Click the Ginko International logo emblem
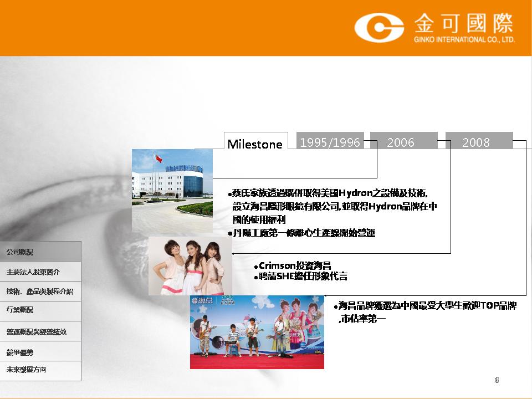 coord(379,27)
